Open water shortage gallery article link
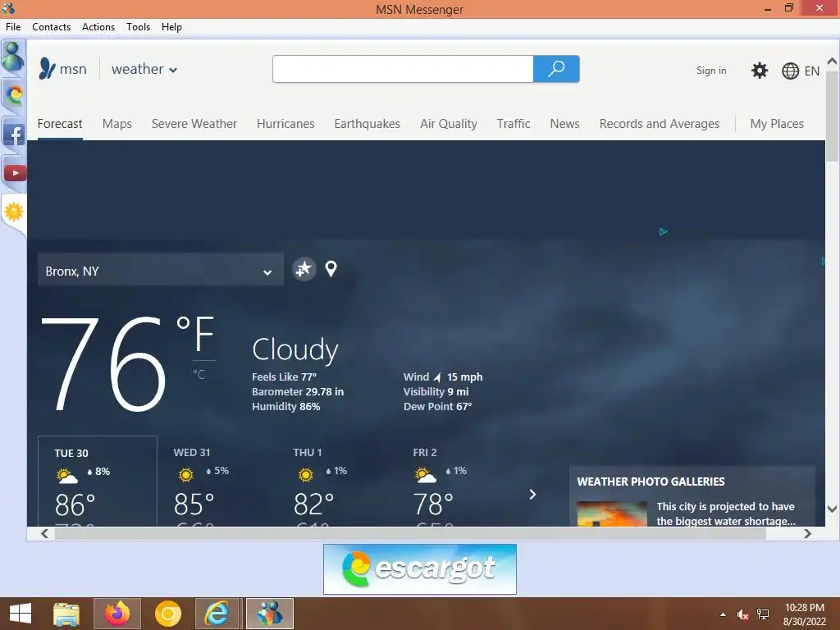This screenshot has height=630, width=840. (725, 514)
